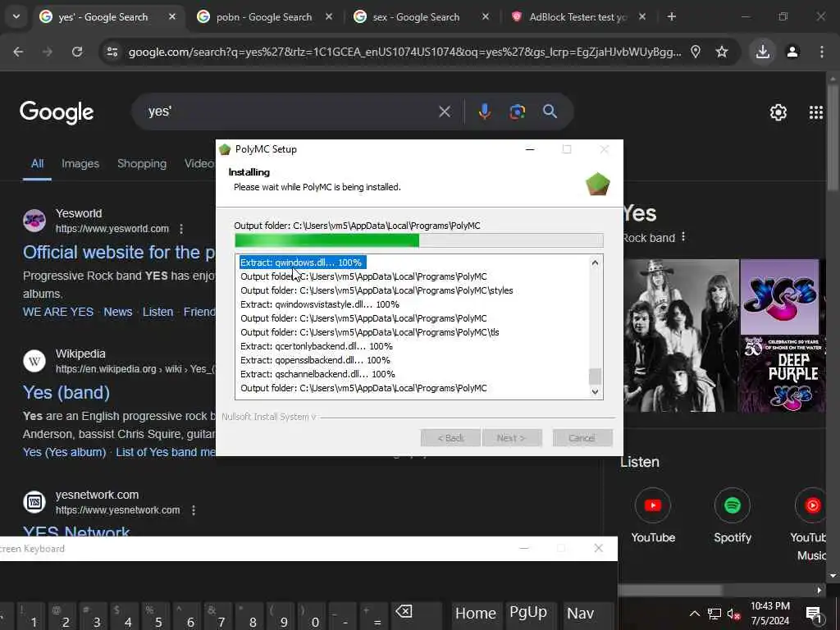Minimize the PolyMC Setup window

tap(530, 149)
